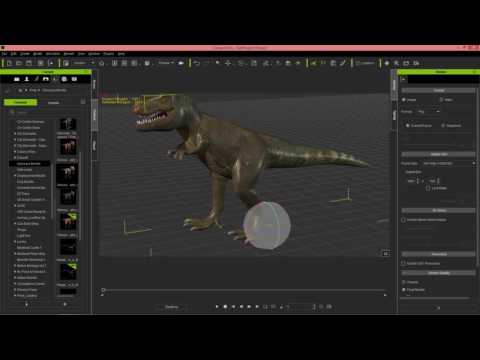Enable the Lock Ratio checkbox

coord(428,188)
